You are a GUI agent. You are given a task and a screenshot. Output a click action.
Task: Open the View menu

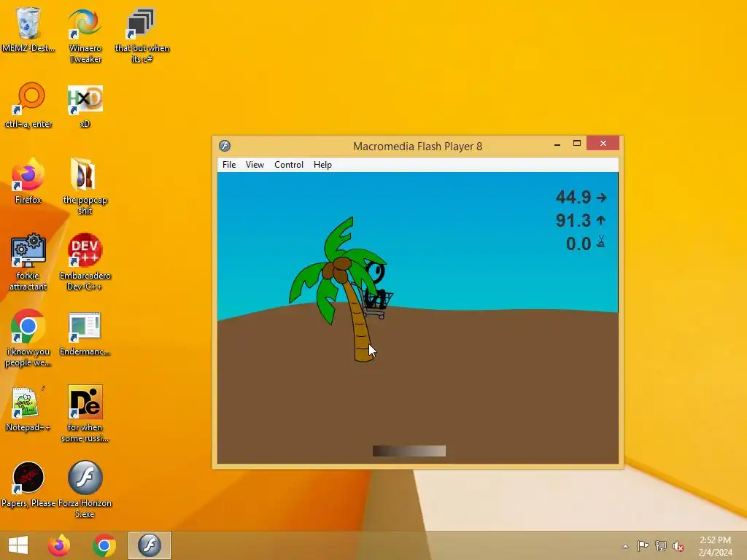(x=255, y=165)
